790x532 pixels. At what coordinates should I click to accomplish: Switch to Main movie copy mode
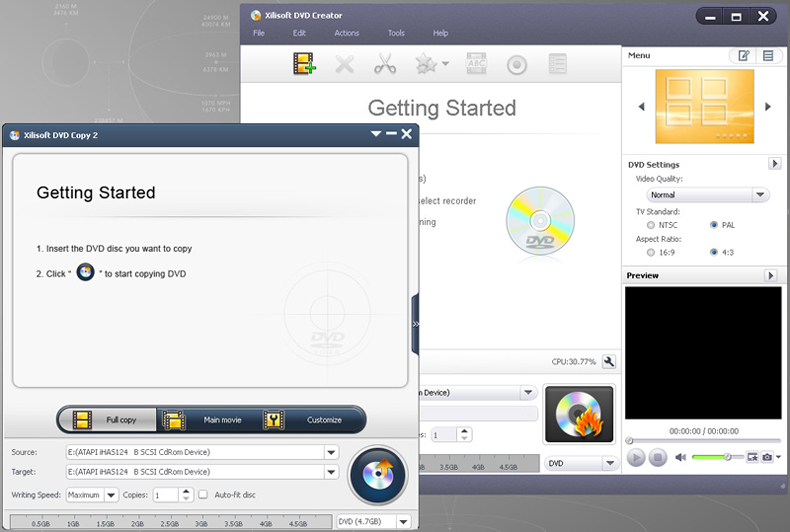210,420
